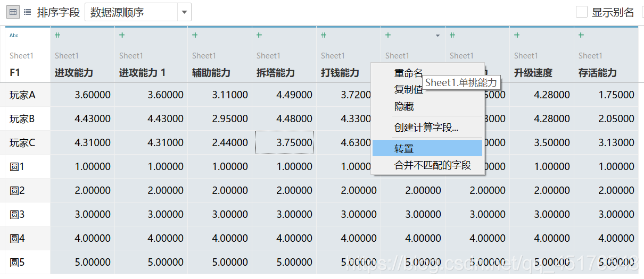Viewport: 644px width, 279px height.
Task: Click number type icon above 拆塔能力
Action: (259, 36)
